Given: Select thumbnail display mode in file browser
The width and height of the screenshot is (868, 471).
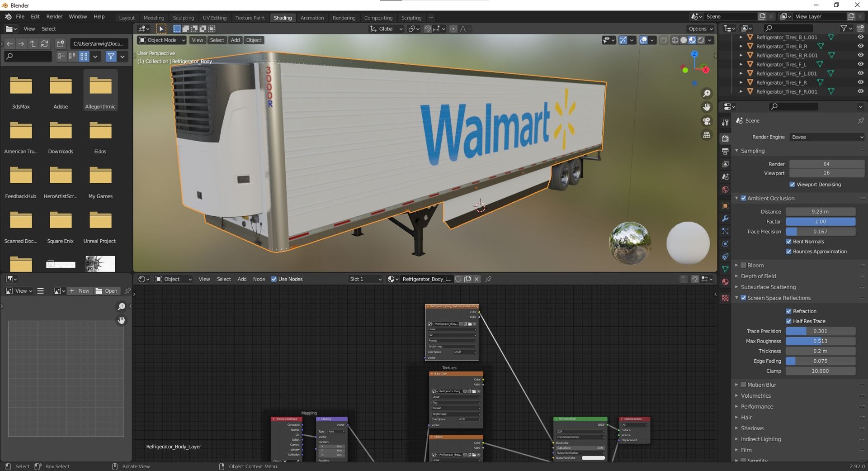Looking at the screenshot, I should point(84,57).
